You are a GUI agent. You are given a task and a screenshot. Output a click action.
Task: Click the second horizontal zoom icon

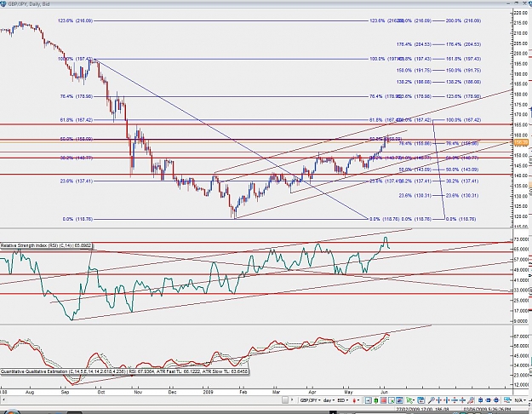[447, 400]
